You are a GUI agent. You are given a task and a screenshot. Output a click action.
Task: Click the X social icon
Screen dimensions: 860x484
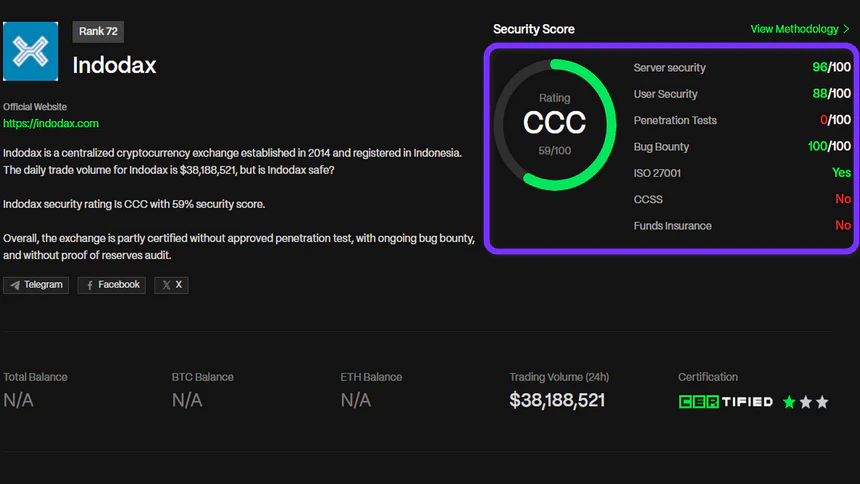point(166,285)
